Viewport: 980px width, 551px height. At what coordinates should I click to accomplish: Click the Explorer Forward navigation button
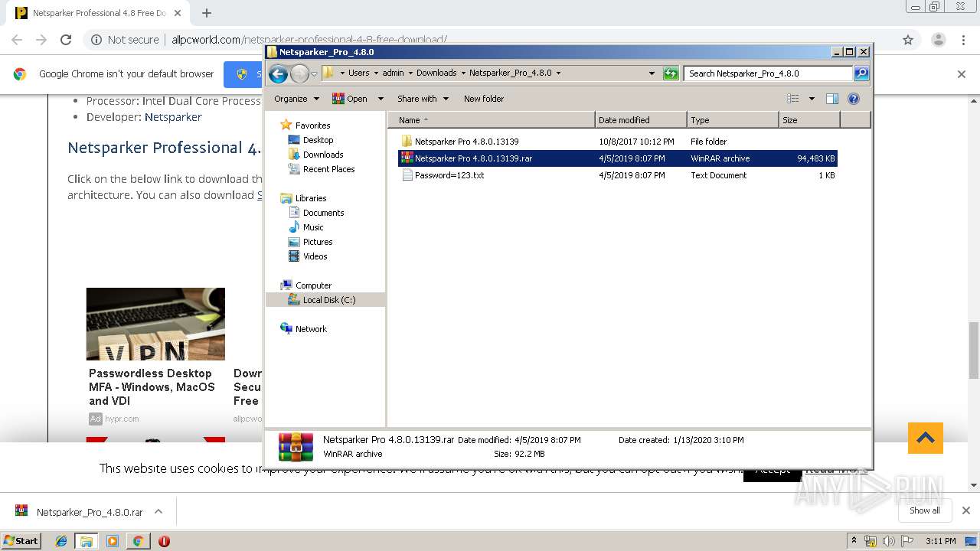click(x=299, y=73)
